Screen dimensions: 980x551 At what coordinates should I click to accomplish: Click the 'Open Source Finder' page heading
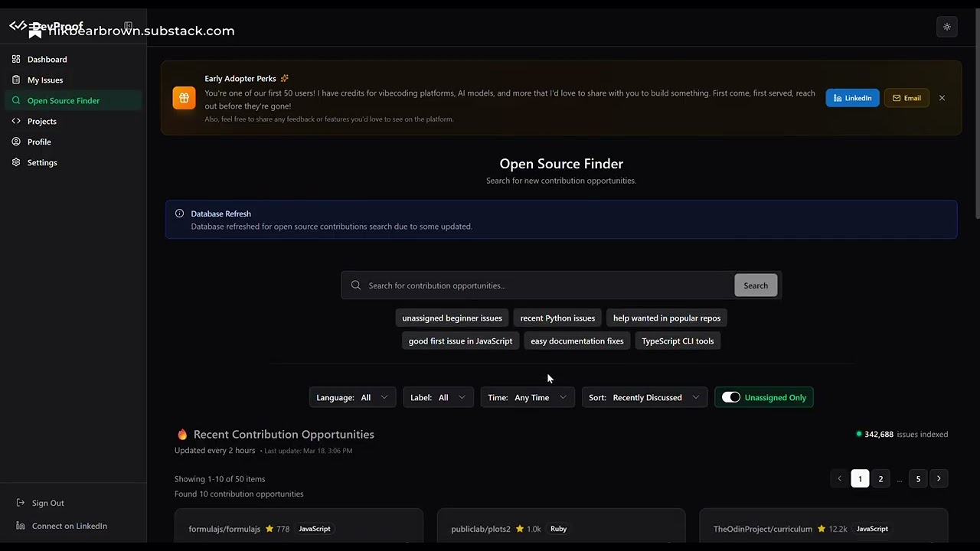pyautogui.click(x=561, y=164)
